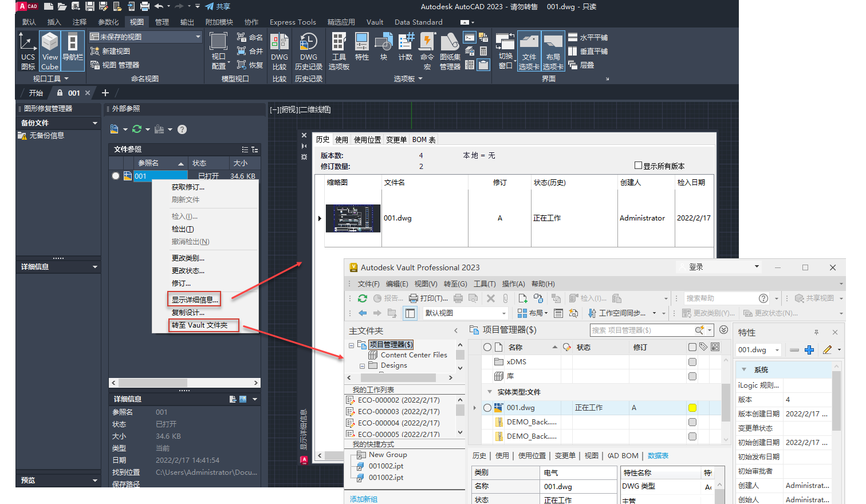Open the 001.dwg dropdown in the 特性 panel
The image size is (866, 504).
coord(759,350)
